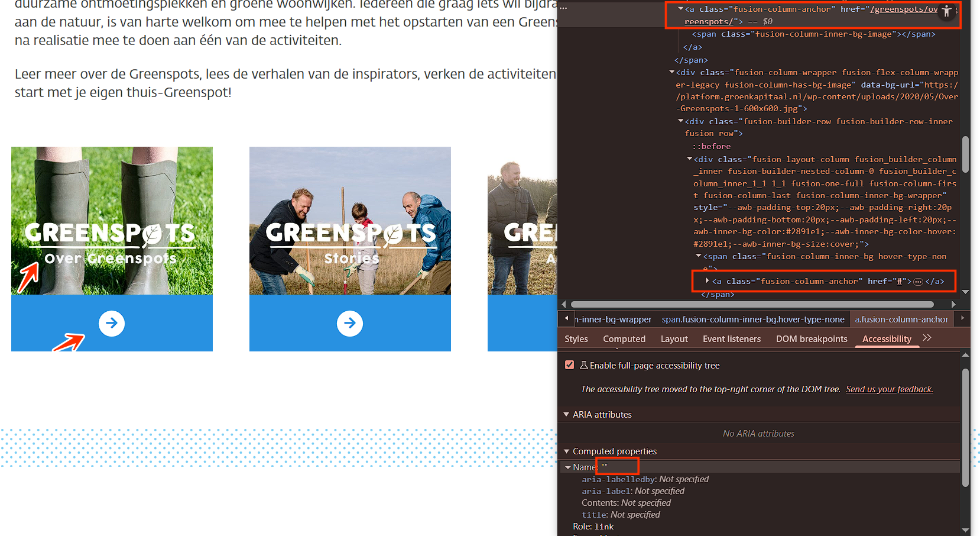
Task: Disable the full-page accessibility tree checkbox
Action: click(570, 365)
